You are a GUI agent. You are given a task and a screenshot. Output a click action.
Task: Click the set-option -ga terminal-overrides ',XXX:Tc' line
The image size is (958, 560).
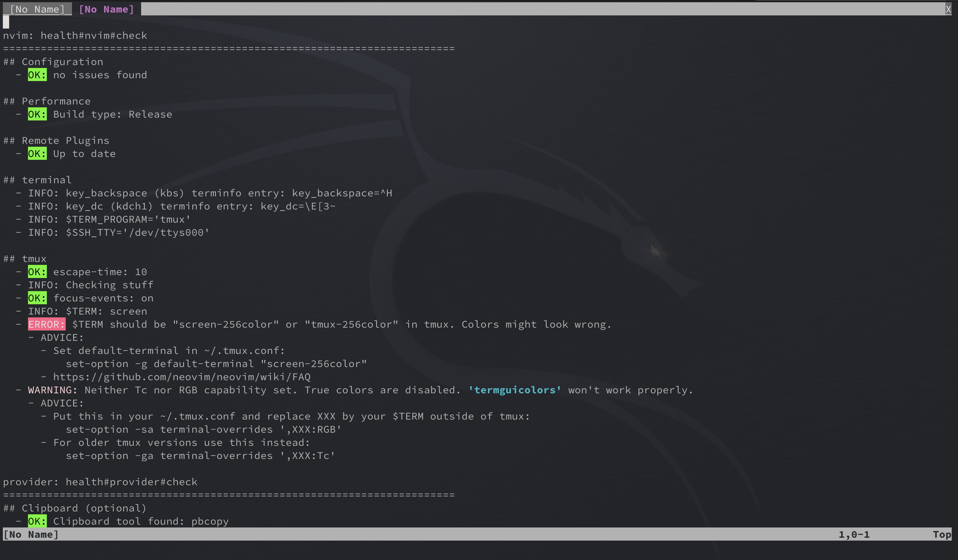(x=201, y=456)
